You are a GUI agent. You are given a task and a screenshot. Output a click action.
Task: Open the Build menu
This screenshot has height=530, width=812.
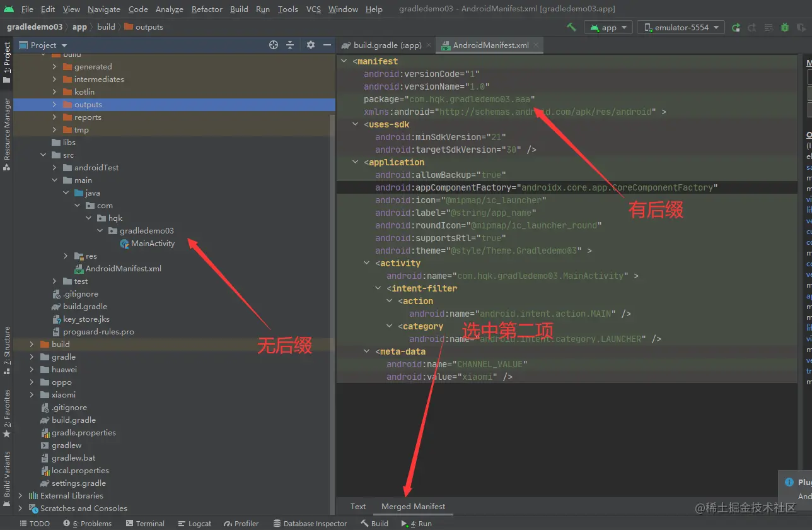(x=239, y=9)
